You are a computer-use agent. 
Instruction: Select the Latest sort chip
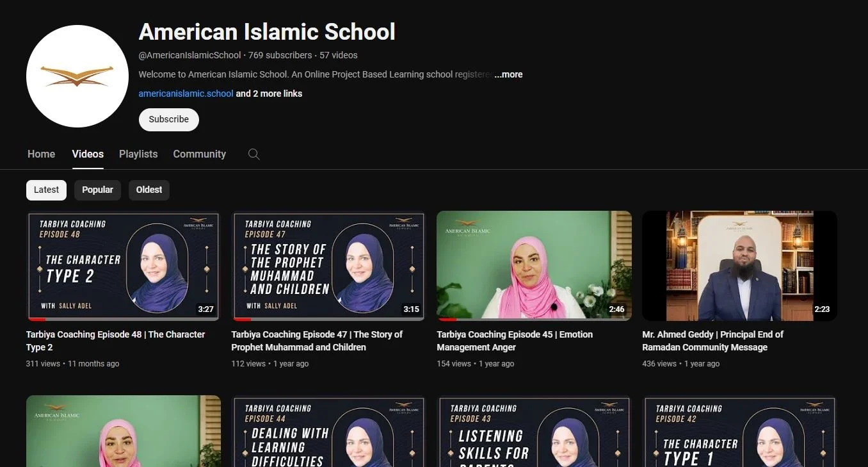coord(46,190)
